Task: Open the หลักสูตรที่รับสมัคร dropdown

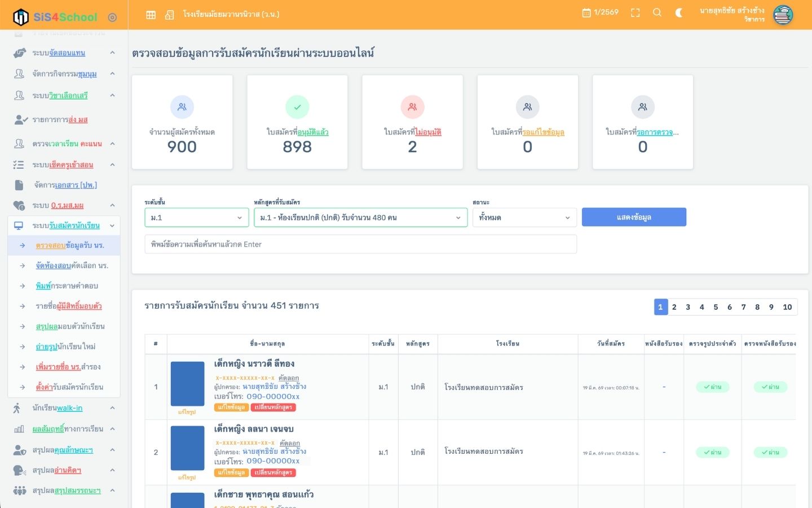Action: coord(360,217)
